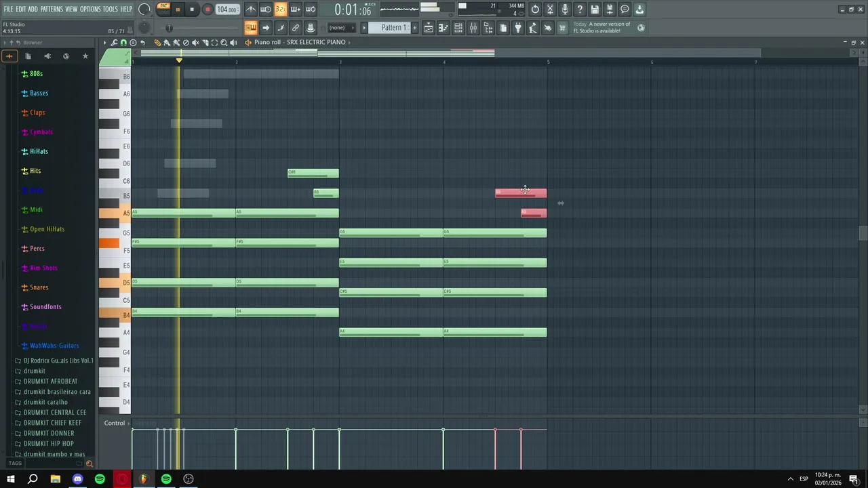The image size is (868, 488).
Task: Show the browser favorites star tab
Action: 85,56
